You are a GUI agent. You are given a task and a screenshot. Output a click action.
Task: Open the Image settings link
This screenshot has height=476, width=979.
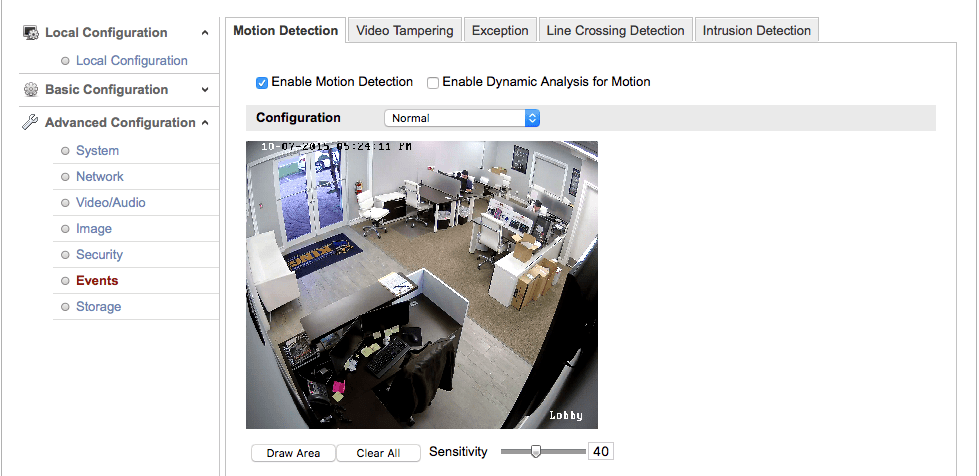point(94,229)
